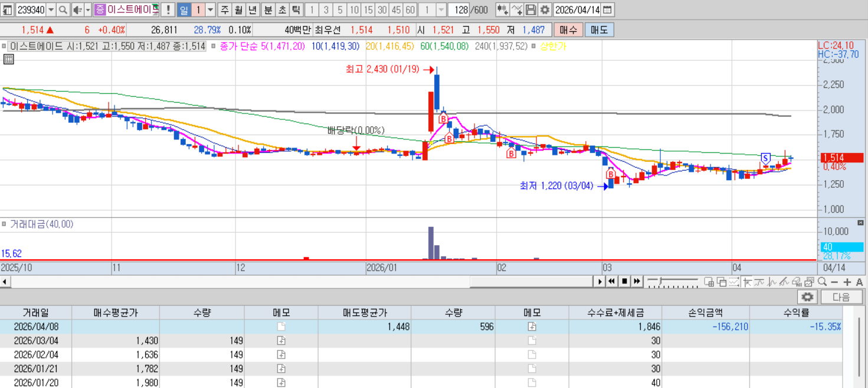Click the 2026/04/14 date field
This screenshot has width=868, height=388.
(x=577, y=9)
